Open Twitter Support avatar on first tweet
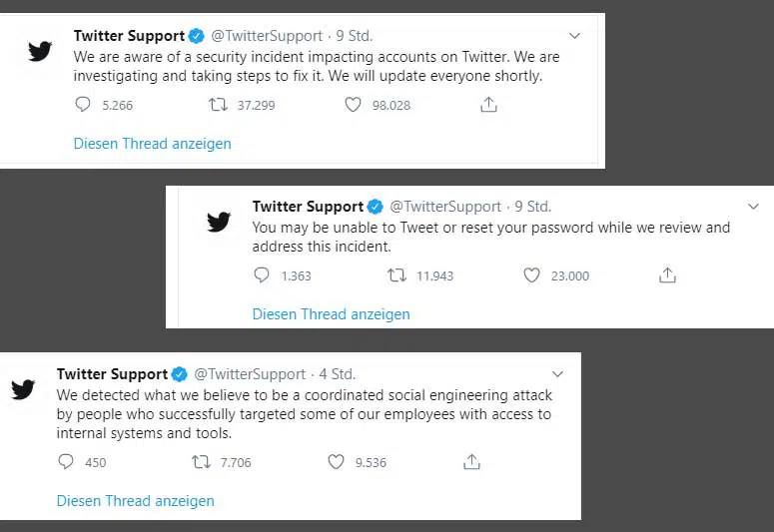The image size is (774, 532). 40,51
